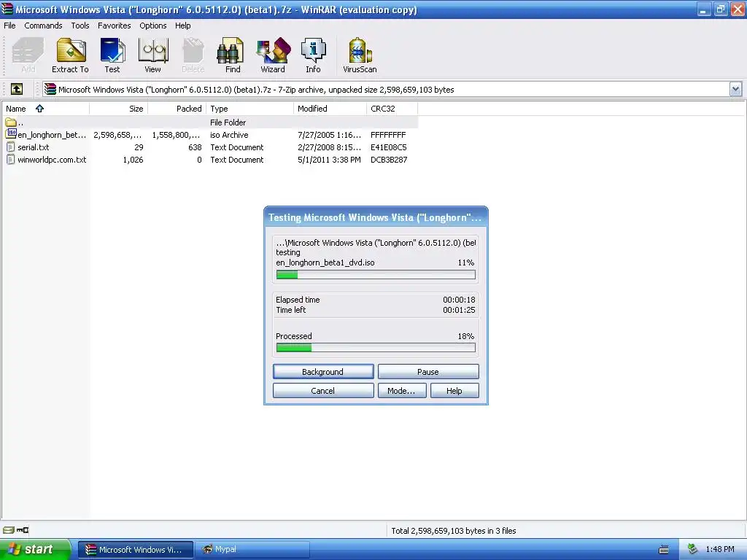Click the en_longhorn_bet... file name
The image size is (747, 560).
(x=52, y=135)
